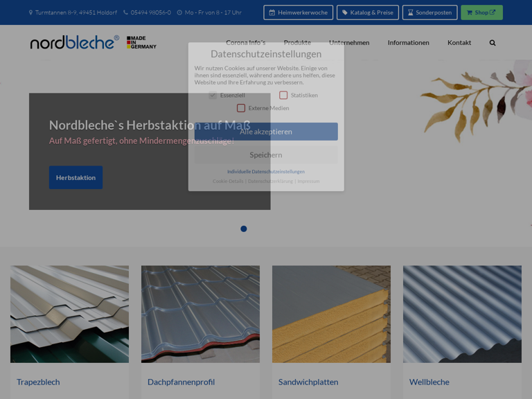The height and width of the screenshot is (399, 532).
Task: Open the Trapezblech product thumbnail
Action: coord(69,314)
